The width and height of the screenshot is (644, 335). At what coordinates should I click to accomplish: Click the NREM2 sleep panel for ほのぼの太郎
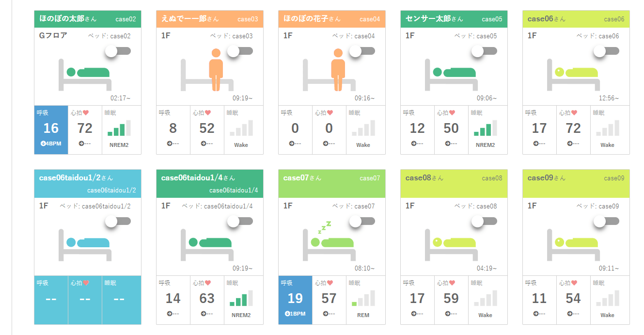click(x=119, y=130)
